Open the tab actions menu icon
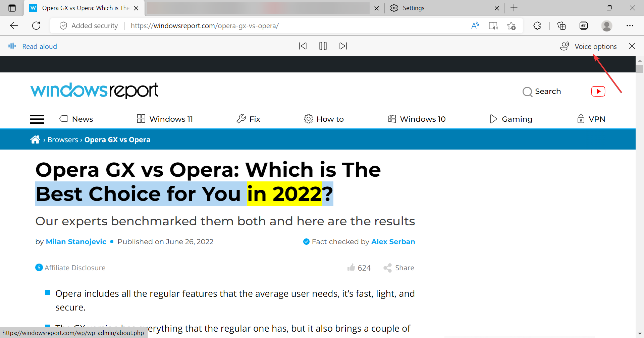The width and height of the screenshot is (644, 338). 12,8
